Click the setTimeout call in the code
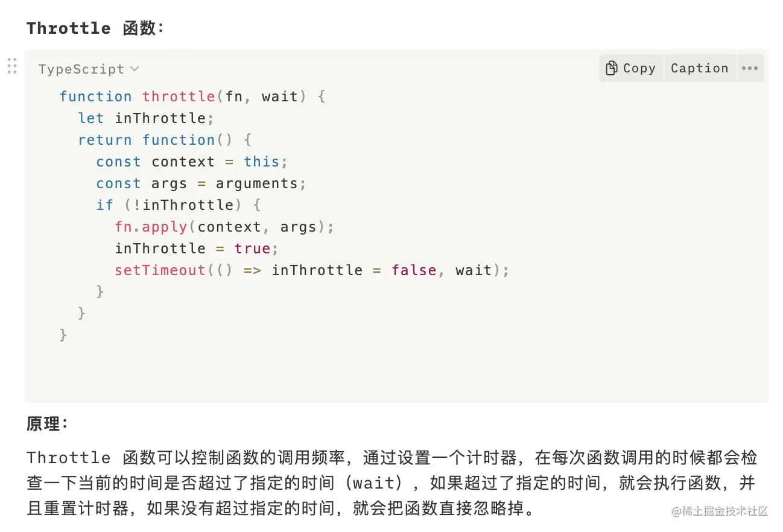This screenshot has width=783, height=532. pyautogui.click(x=160, y=270)
